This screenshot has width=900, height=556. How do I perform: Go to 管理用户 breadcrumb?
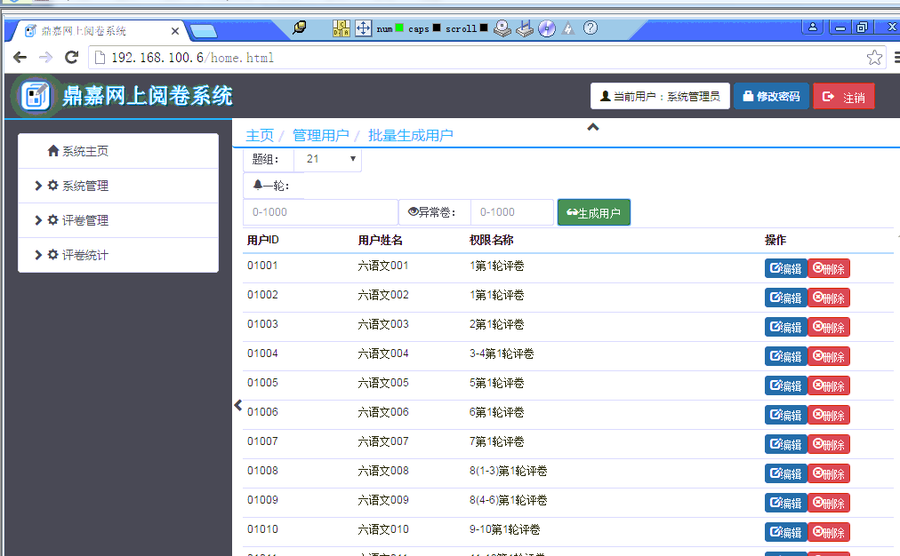click(x=320, y=135)
